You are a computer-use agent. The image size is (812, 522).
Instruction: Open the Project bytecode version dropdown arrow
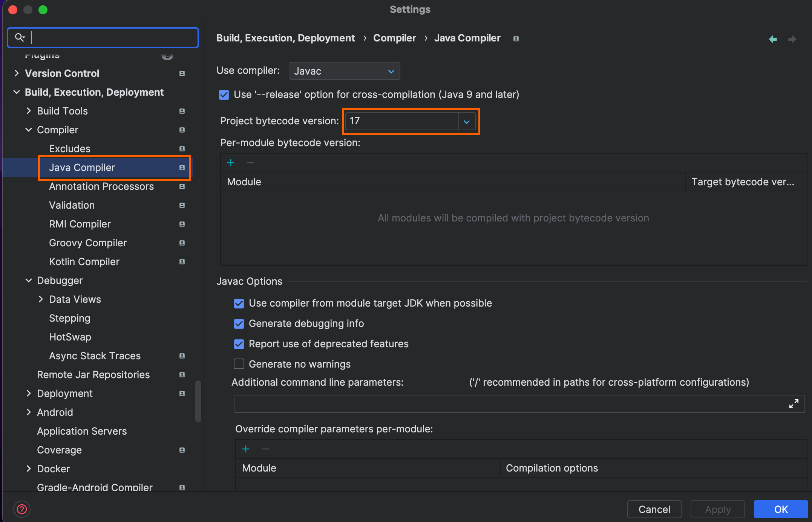tap(467, 122)
